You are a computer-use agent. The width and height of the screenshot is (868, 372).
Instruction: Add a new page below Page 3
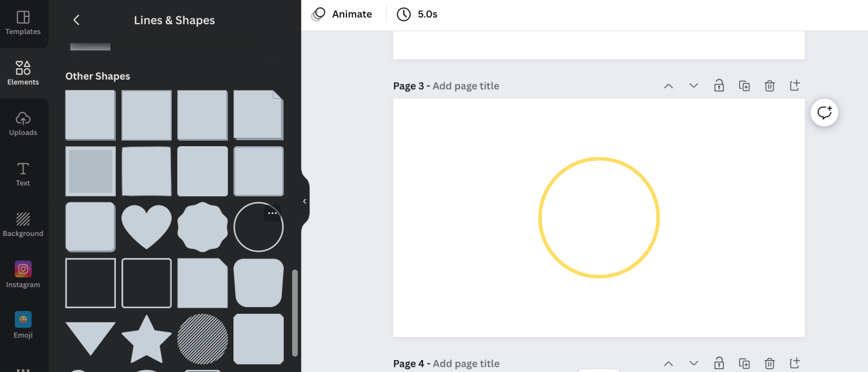pos(795,85)
